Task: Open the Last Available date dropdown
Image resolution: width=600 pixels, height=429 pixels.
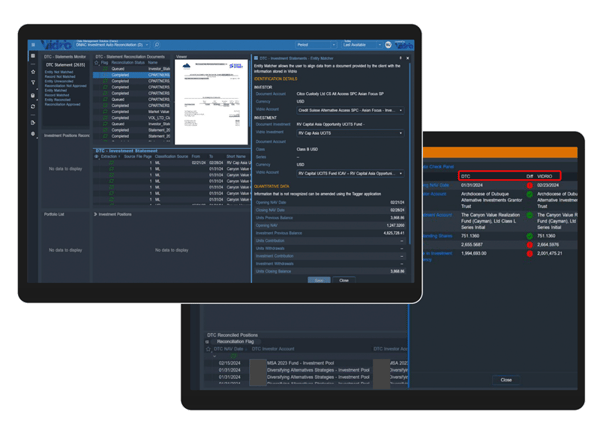Action: (x=362, y=45)
